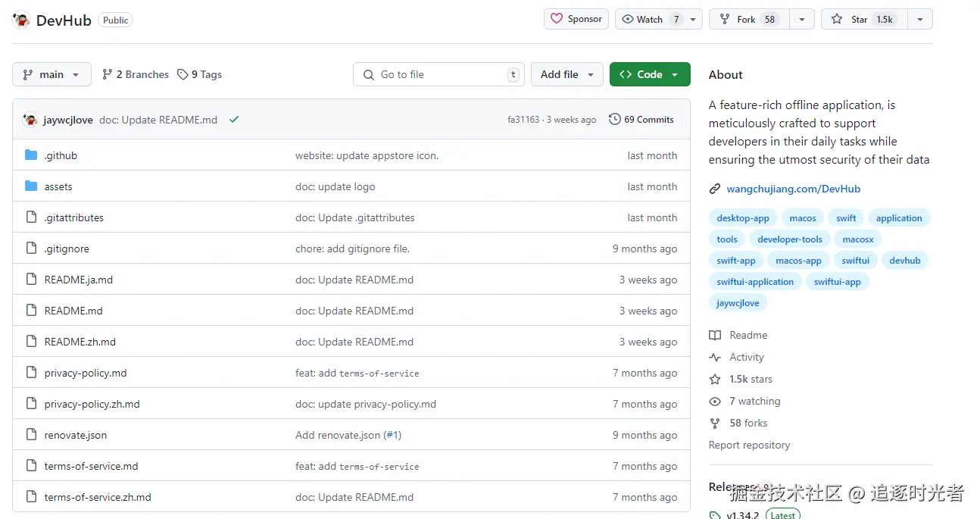This screenshot has width=980, height=519.
Task: Click the 'doc: update logo' commit message
Action: [335, 186]
